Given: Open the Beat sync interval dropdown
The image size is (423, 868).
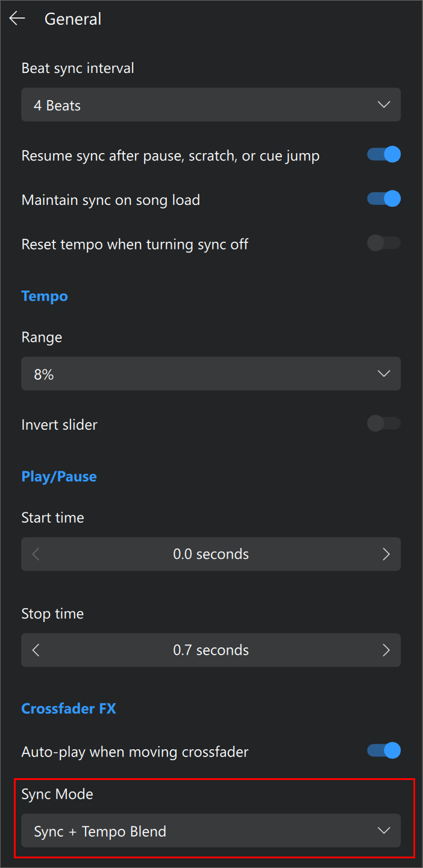Looking at the screenshot, I should (x=211, y=105).
